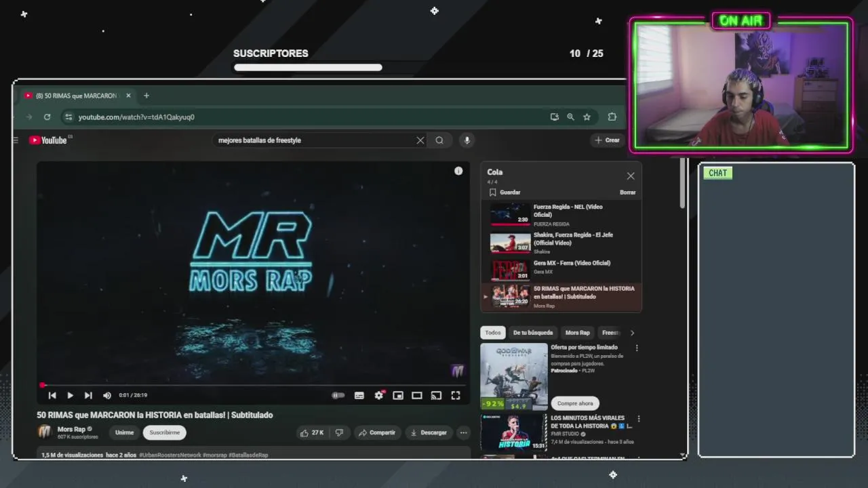Screen dimensions: 868x488
Task: Click the install app icon in address bar
Action: pyautogui.click(x=555, y=117)
